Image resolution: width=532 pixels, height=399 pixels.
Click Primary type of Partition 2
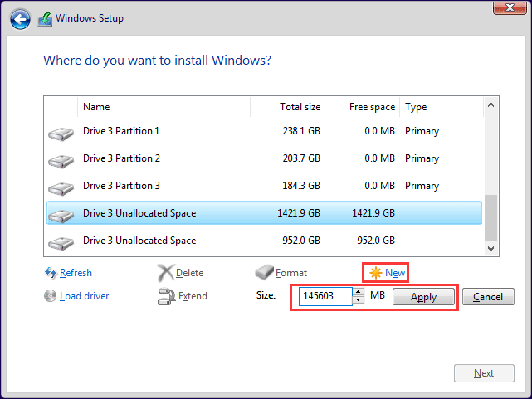click(x=422, y=158)
